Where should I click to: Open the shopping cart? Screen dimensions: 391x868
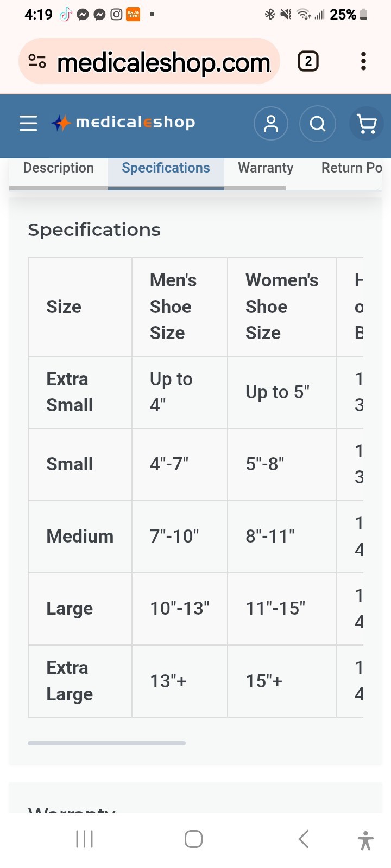tap(367, 124)
